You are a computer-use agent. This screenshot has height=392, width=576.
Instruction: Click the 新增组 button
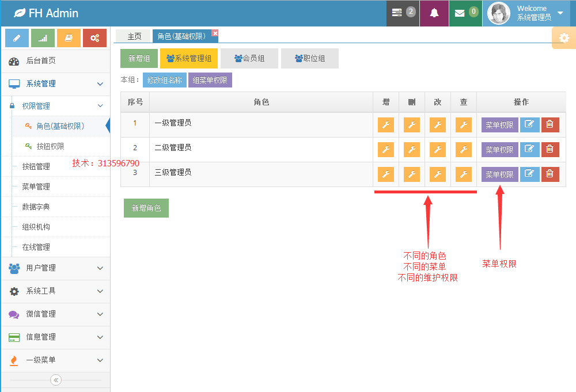pos(139,58)
